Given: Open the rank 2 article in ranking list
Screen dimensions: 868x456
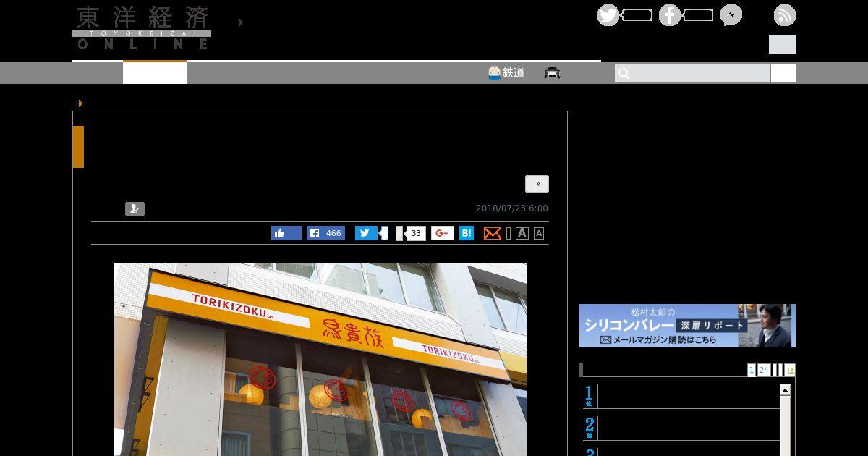Looking at the screenshot, I should click(x=681, y=427).
